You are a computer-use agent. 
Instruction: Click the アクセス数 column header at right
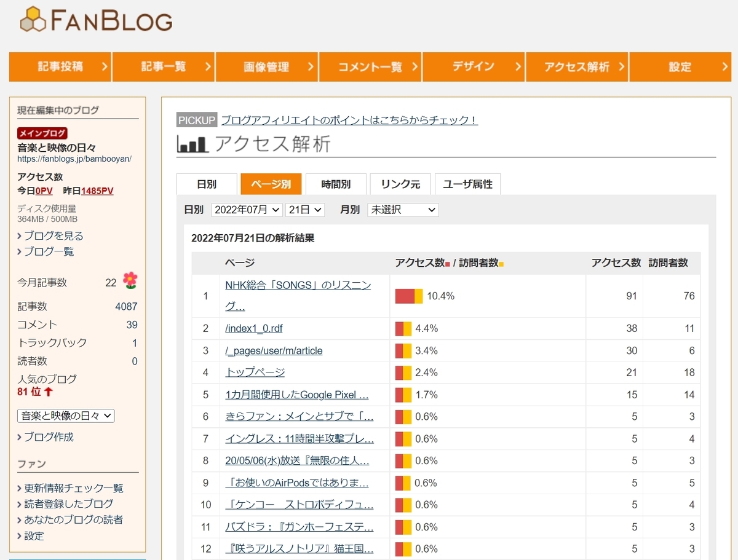click(x=616, y=262)
